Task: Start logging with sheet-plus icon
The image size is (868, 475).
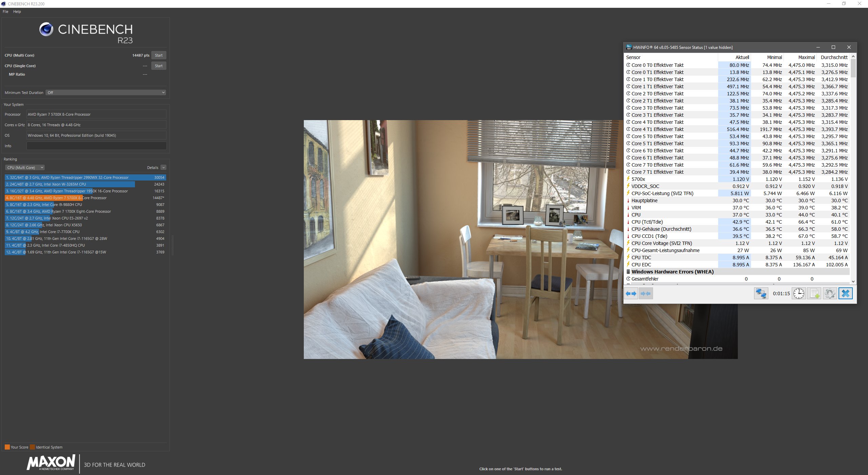Action: click(x=814, y=293)
